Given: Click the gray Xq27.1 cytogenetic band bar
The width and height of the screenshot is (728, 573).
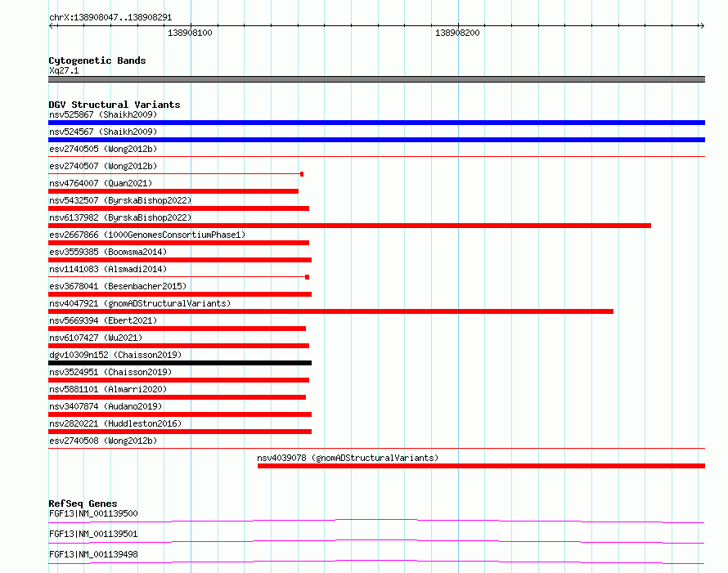Looking at the screenshot, I should [x=376, y=79].
